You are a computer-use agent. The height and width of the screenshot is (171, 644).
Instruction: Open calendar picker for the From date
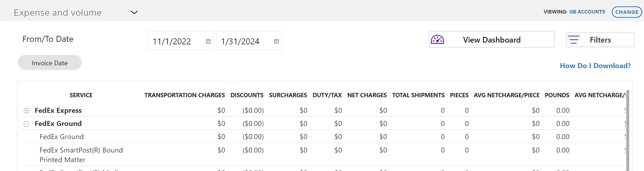pyautogui.click(x=208, y=42)
